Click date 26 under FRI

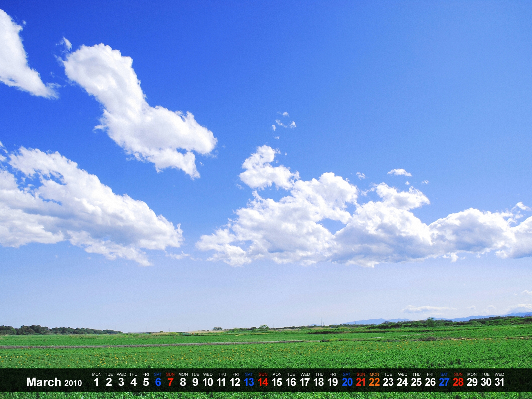tap(430, 382)
